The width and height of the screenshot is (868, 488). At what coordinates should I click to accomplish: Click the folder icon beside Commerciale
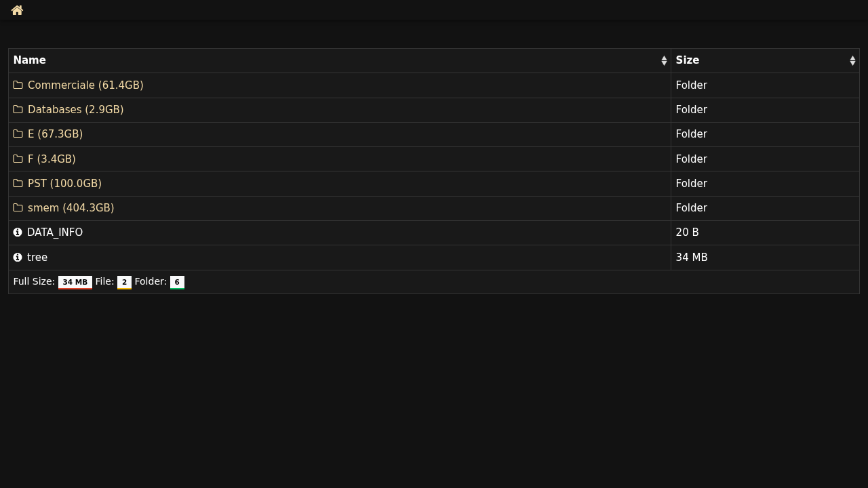tap(18, 85)
